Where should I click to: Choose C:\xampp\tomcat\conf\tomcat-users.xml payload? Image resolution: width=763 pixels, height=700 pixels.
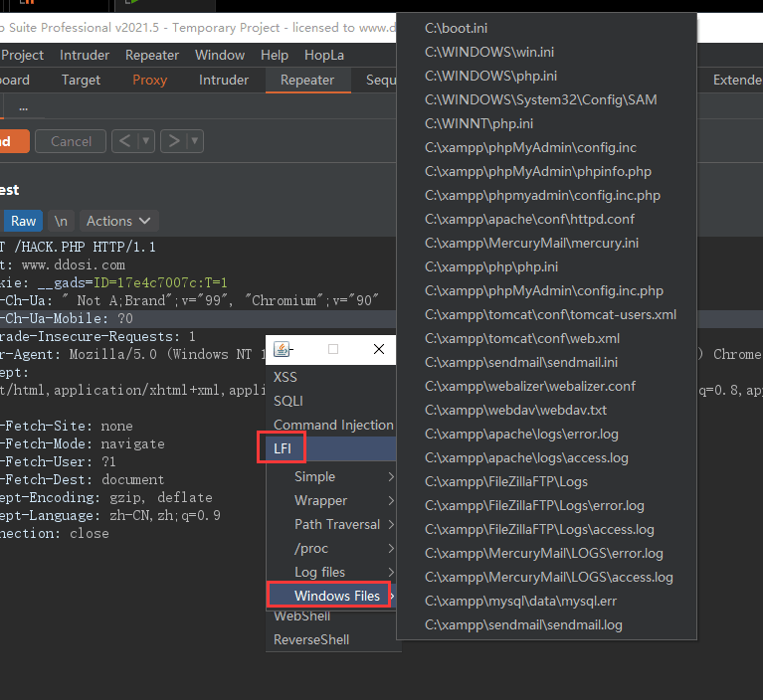click(x=546, y=315)
